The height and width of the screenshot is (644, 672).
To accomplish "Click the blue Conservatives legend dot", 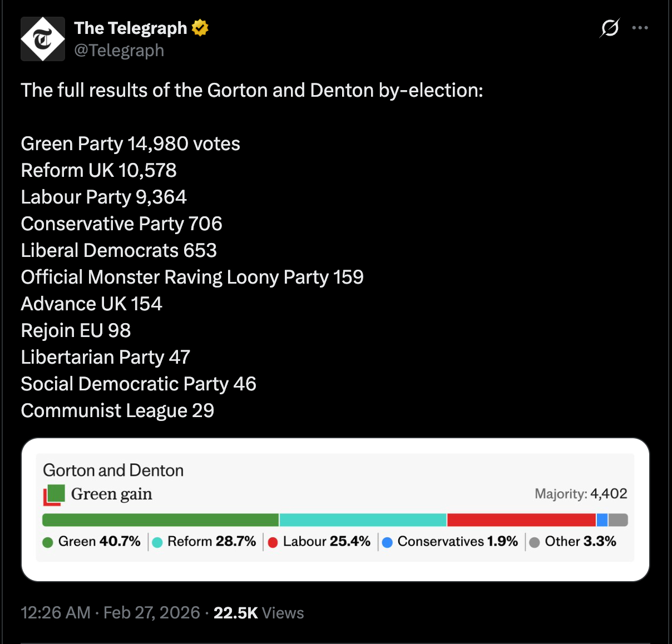I will (388, 542).
